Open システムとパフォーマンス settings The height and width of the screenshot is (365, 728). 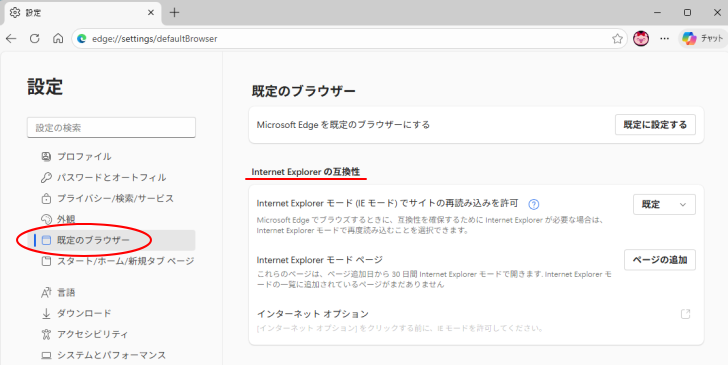coord(111,355)
